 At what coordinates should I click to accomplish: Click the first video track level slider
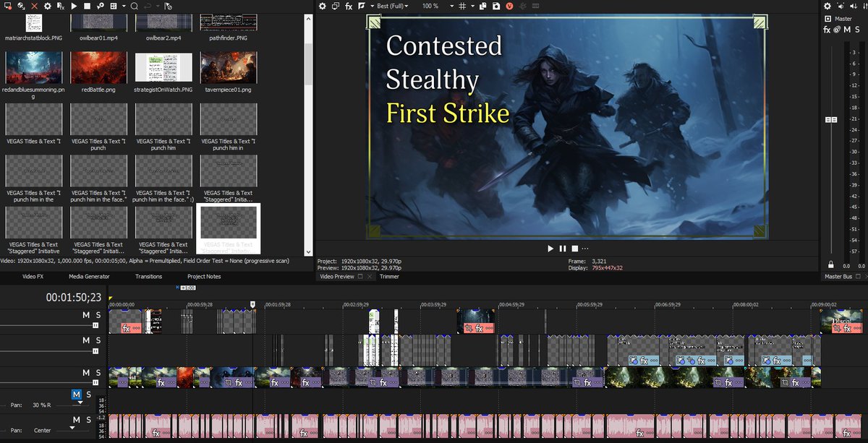pos(95,326)
